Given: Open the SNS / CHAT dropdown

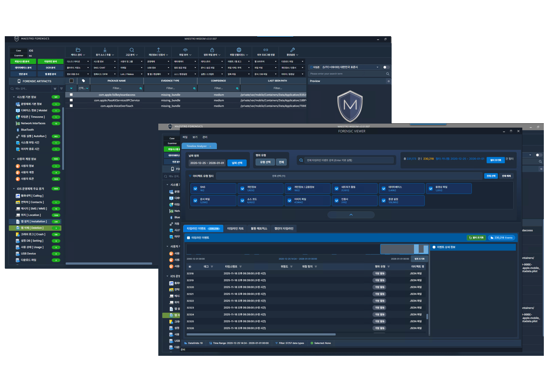Looking at the screenshot, I should coord(104,68).
